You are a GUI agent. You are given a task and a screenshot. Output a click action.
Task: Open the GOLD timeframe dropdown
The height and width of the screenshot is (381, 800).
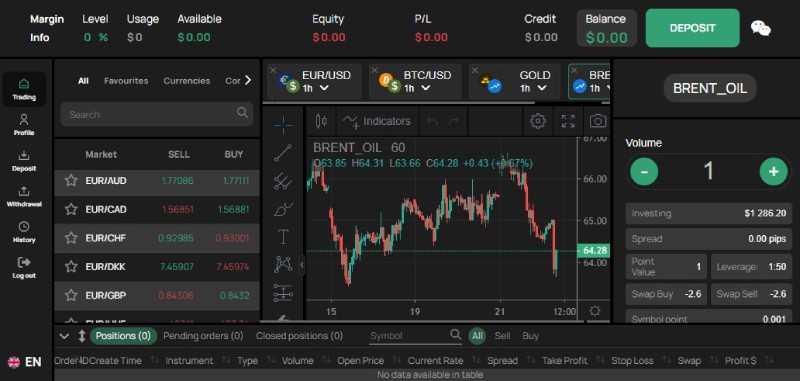pos(542,88)
